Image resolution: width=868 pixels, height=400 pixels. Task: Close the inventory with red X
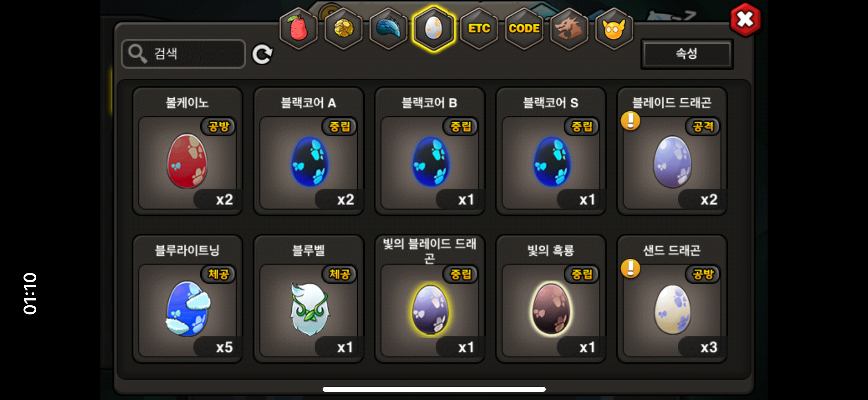[x=745, y=20]
